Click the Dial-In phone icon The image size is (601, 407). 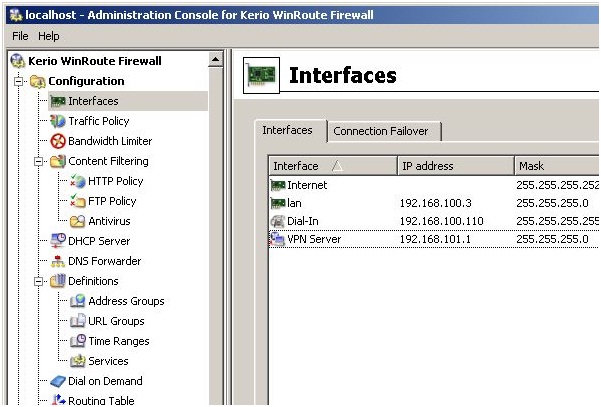click(278, 221)
